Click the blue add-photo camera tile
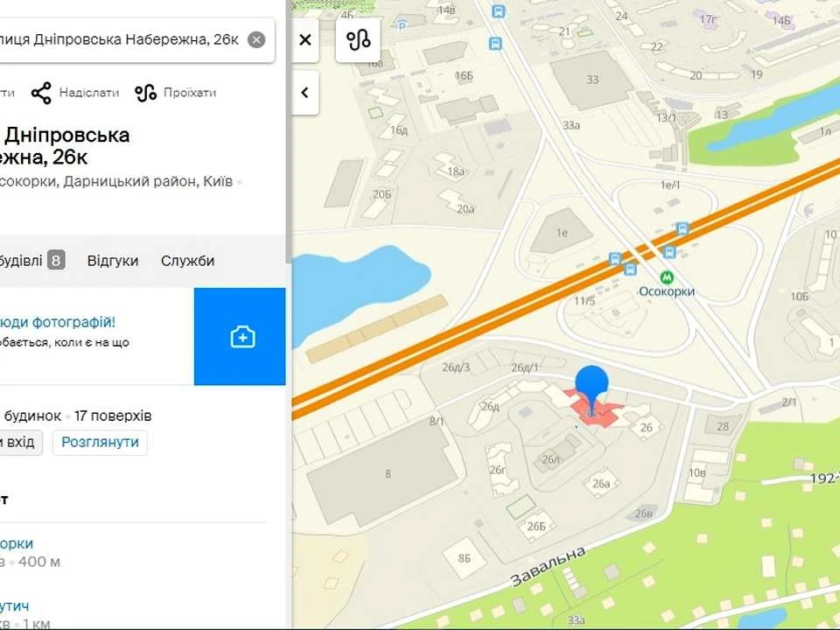Image resolution: width=840 pixels, height=630 pixels. pyautogui.click(x=240, y=336)
